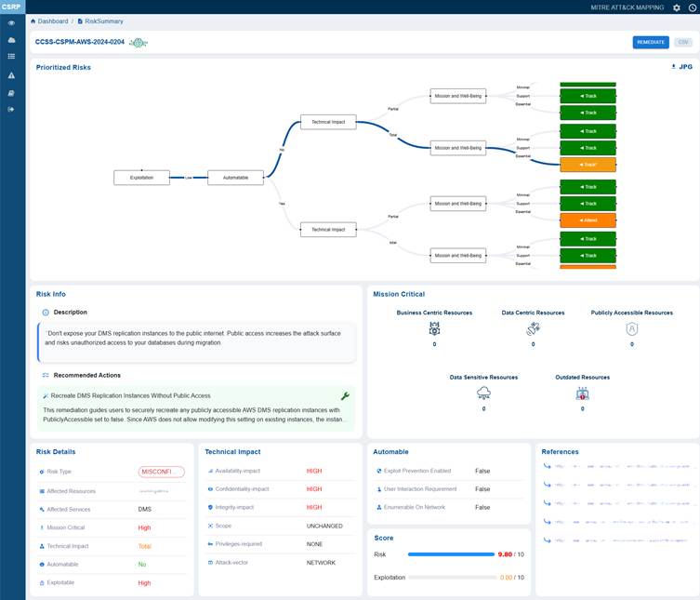
Task: Click the Business Centric Resources icon
Action: (x=434, y=328)
